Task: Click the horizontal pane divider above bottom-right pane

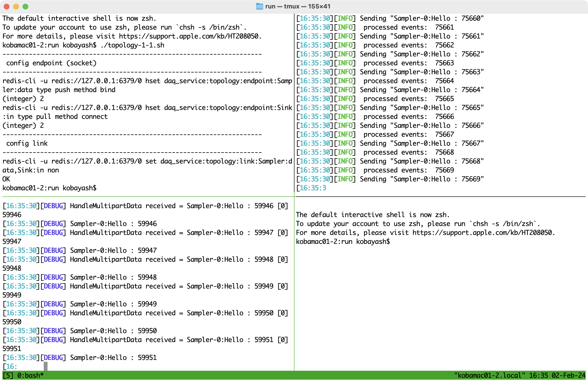Action: (x=440, y=197)
